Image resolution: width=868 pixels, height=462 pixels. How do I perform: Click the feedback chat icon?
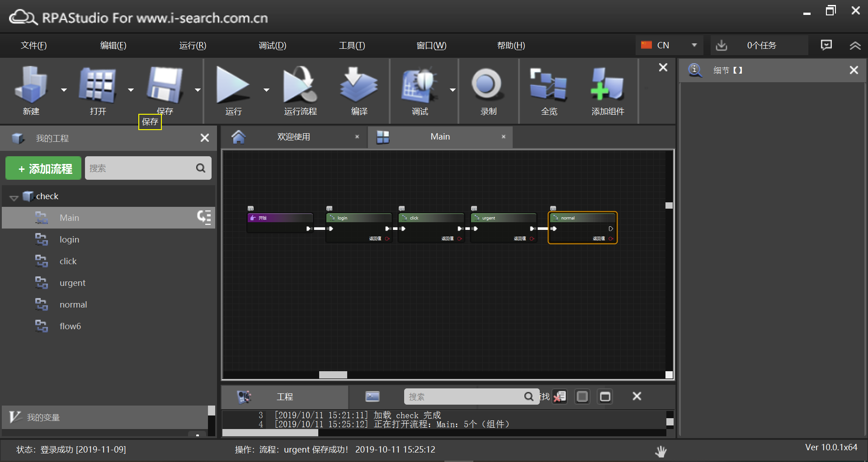[826, 45]
